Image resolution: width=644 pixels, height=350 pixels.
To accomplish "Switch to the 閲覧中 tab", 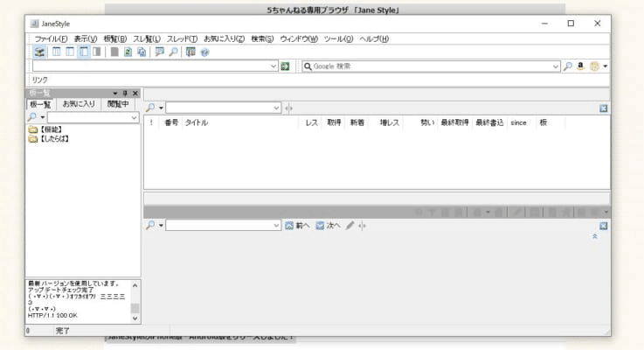I will point(118,104).
